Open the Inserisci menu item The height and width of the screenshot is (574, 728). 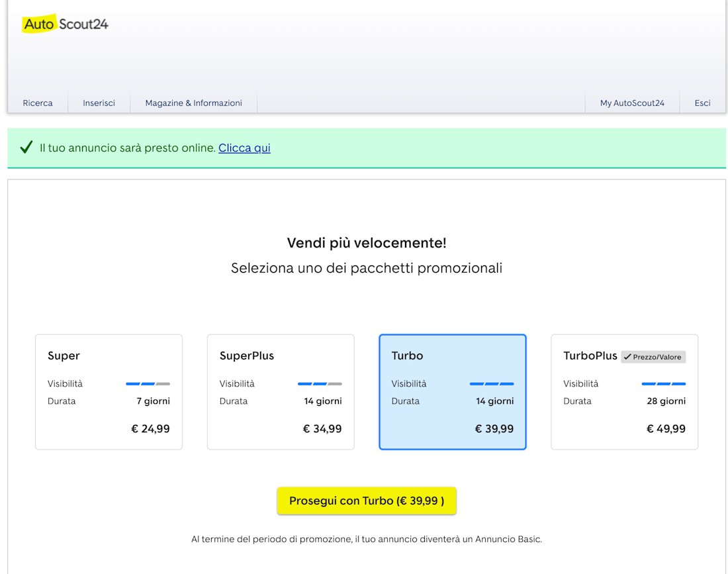click(x=99, y=103)
